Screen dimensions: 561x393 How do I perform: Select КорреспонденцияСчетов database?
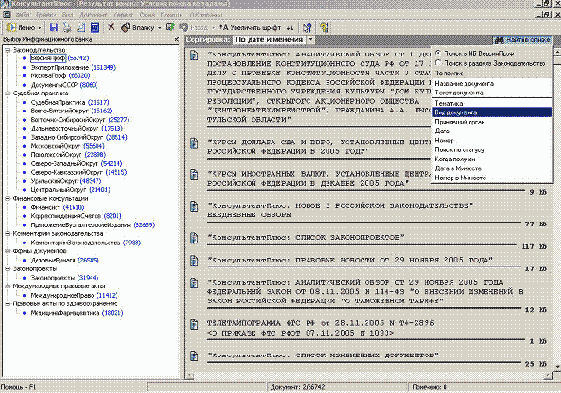point(76,216)
